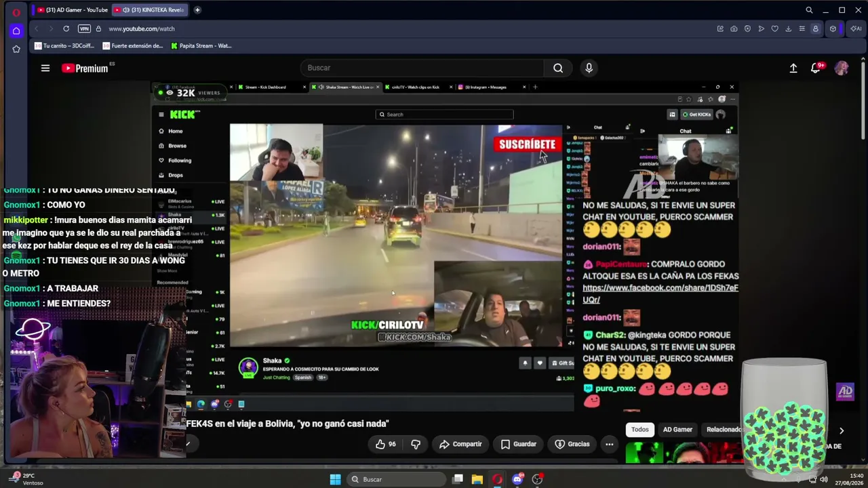Open Opera from the taskbar

pos(497,479)
